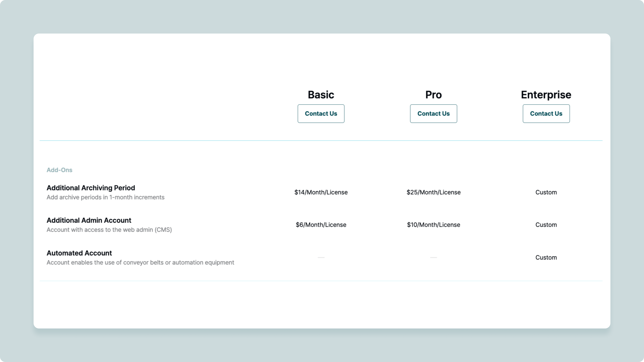644x362 pixels.
Task: Click Automated Account feature title
Action: (79, 253)
